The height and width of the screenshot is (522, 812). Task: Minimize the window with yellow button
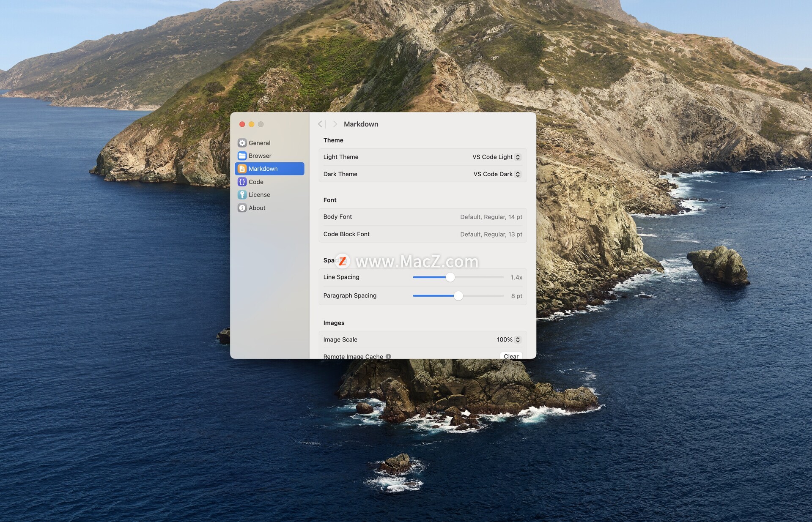tap(251, 124)
